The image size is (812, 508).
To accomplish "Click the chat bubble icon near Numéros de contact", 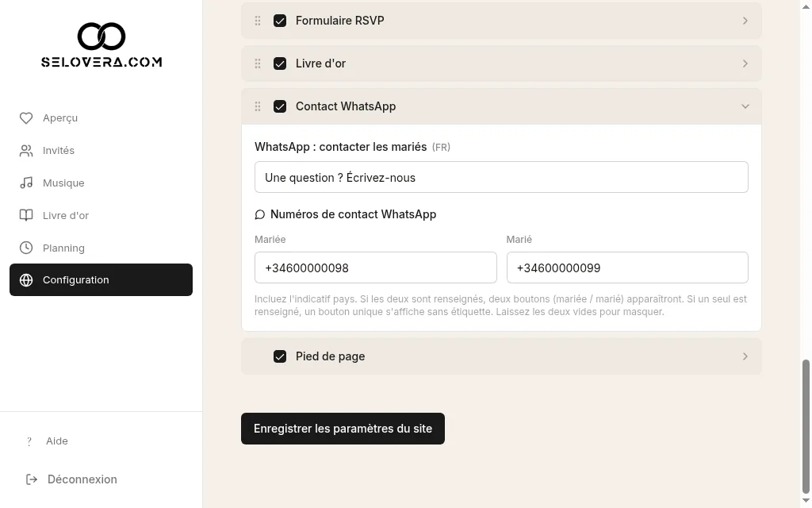I will pyautogui.click(x=260, y=214).
